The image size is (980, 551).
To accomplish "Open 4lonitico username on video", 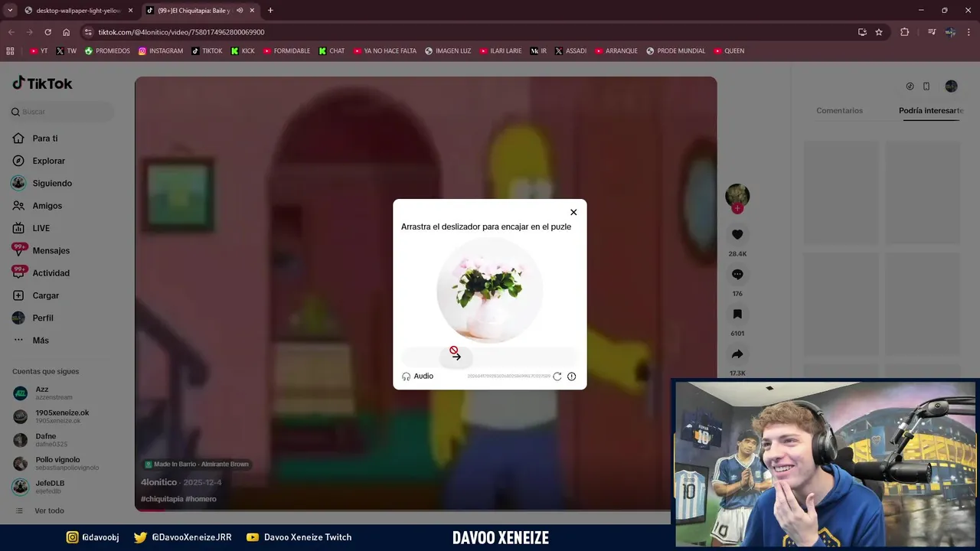I will point(158,483).
